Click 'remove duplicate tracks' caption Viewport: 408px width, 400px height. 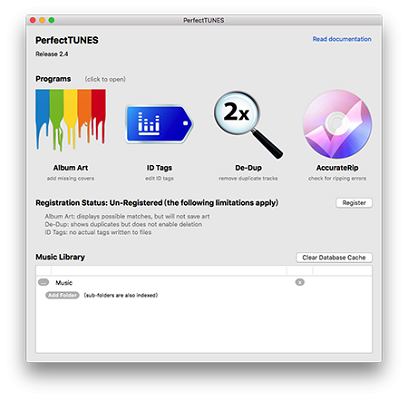pos(248,178)
